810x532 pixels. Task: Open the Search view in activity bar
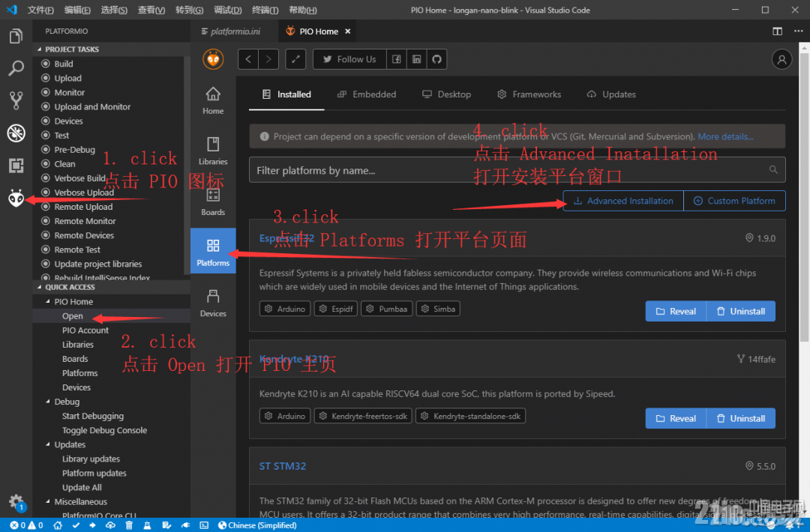[x=16, y=68]
